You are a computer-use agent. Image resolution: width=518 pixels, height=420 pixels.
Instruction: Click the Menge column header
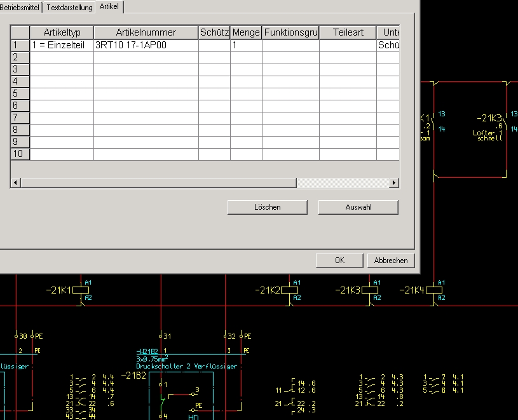246,32
